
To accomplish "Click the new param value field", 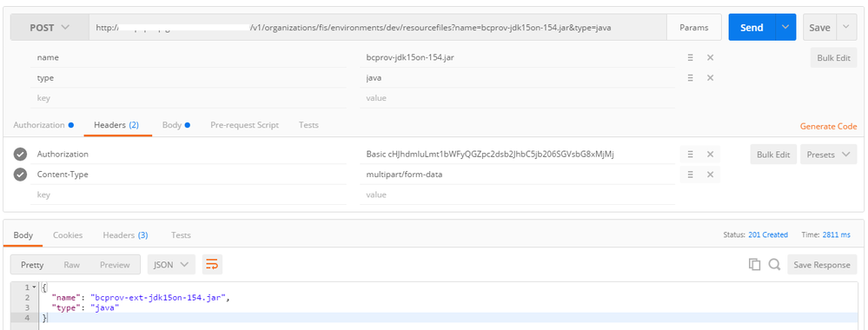I will (x=517, y=98).
